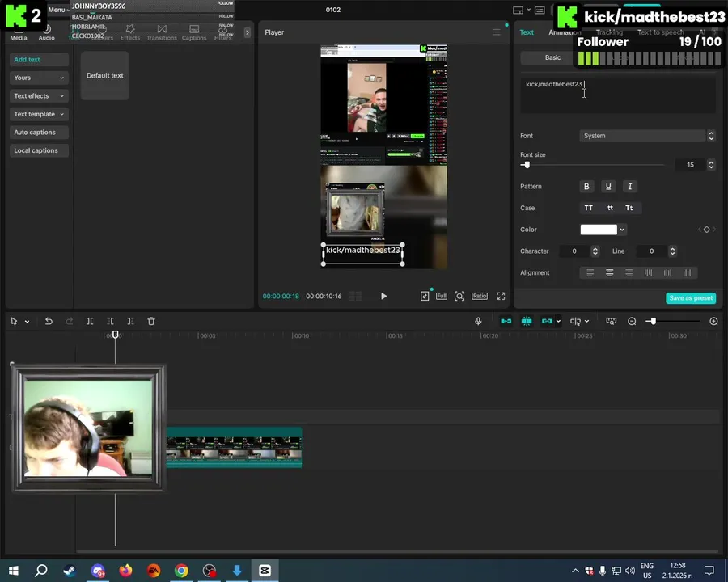Align text left
The image size is (728, 582).
(590, 273)
